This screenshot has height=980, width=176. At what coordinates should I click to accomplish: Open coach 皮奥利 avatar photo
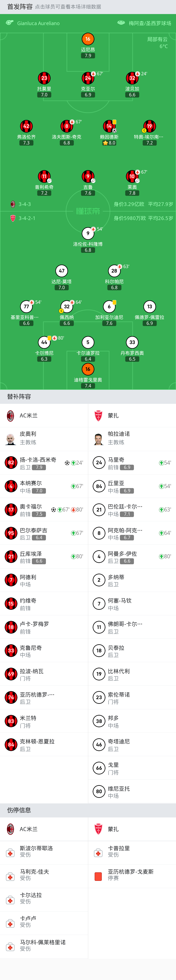(11, 439)
